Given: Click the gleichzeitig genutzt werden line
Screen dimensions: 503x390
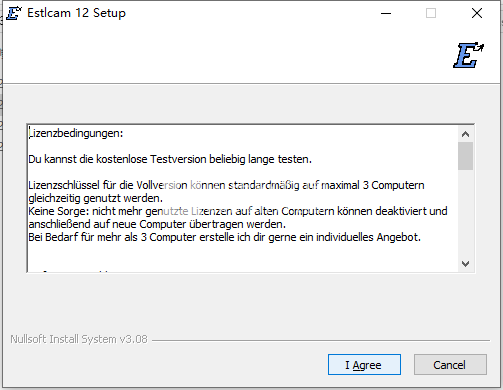Looking at the screenshot, I should tap(96, 198).
